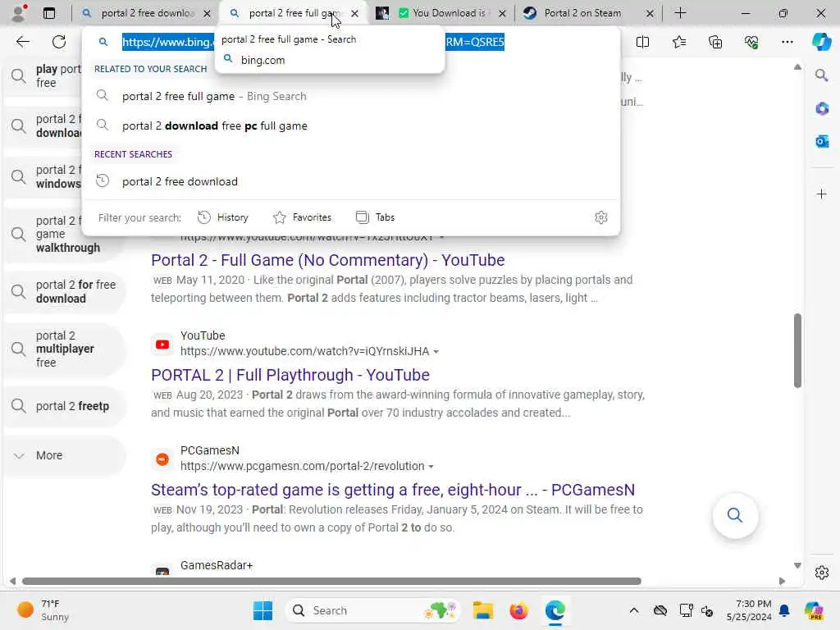The height and width of the screenshot is (630, 840).
Task: Toggle split screen view
Action: coord(642,42)
